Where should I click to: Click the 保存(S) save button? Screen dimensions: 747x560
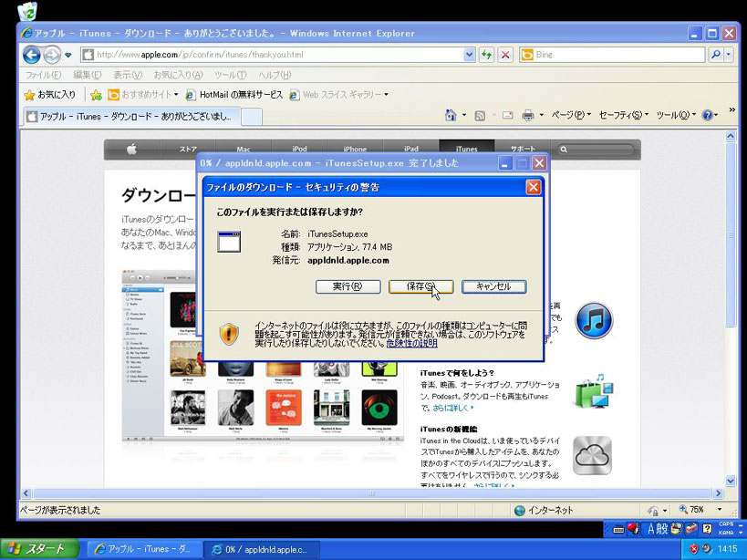420,286
